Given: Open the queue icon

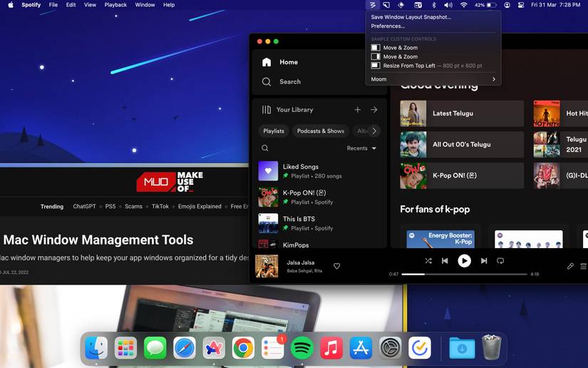Looking at the screenshot, I should 584,266.
